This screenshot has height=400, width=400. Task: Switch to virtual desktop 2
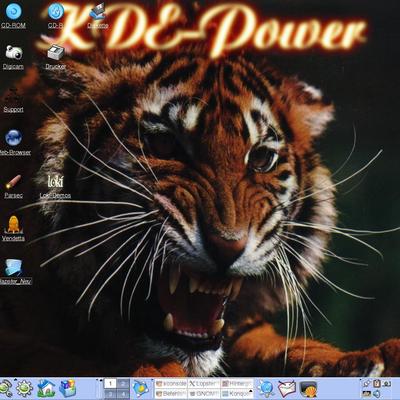(123, 384)
